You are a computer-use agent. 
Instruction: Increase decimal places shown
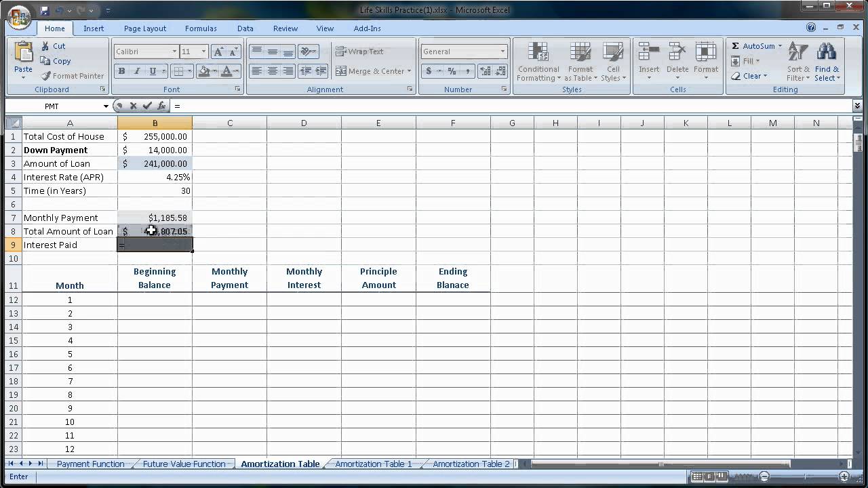486,70
